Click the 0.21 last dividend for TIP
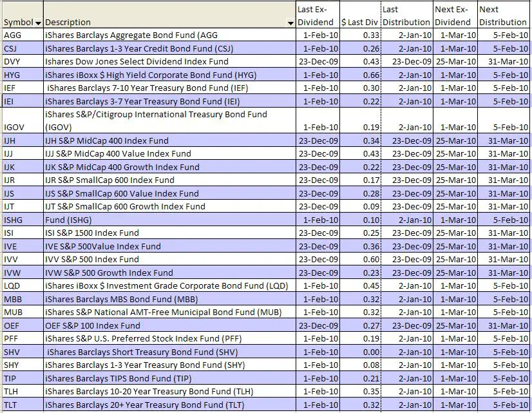532x413 pixels. point(360,378)
